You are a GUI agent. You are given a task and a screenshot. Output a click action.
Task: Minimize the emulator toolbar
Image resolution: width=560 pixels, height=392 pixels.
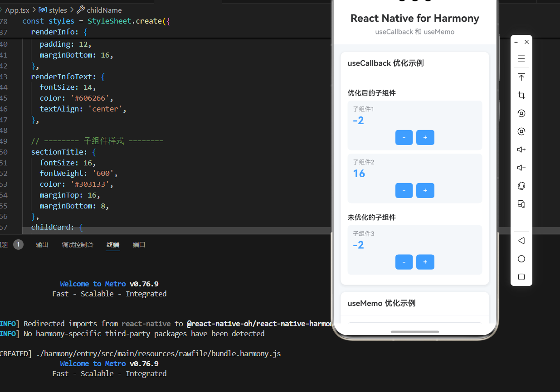click(x=516, y=42)
